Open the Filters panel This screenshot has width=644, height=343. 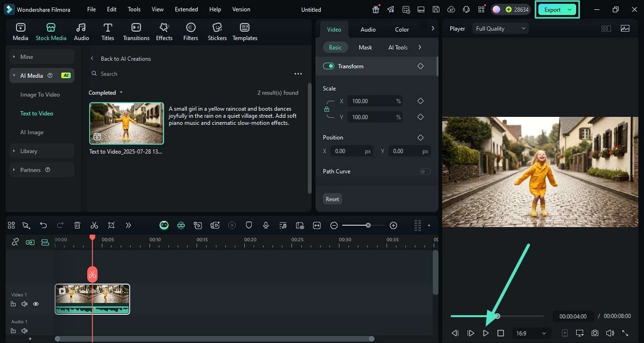click(191, 32)
